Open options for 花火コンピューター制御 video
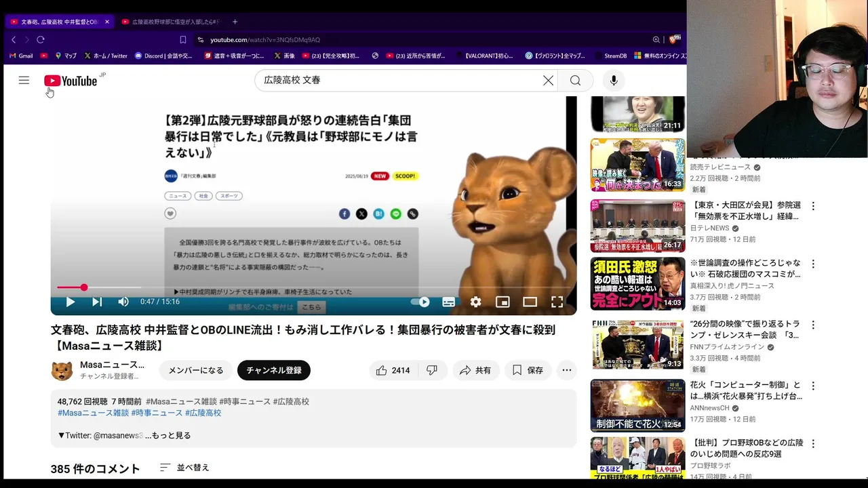Screen dimensions: 868x488 click(x=813, y=386)
